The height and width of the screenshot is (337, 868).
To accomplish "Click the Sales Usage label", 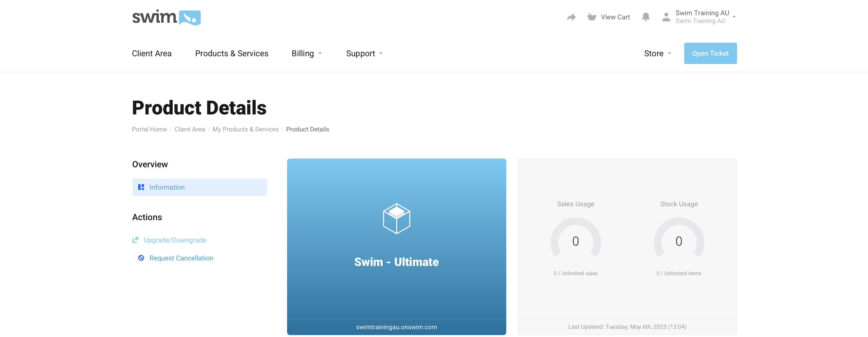I will (576, 204).
